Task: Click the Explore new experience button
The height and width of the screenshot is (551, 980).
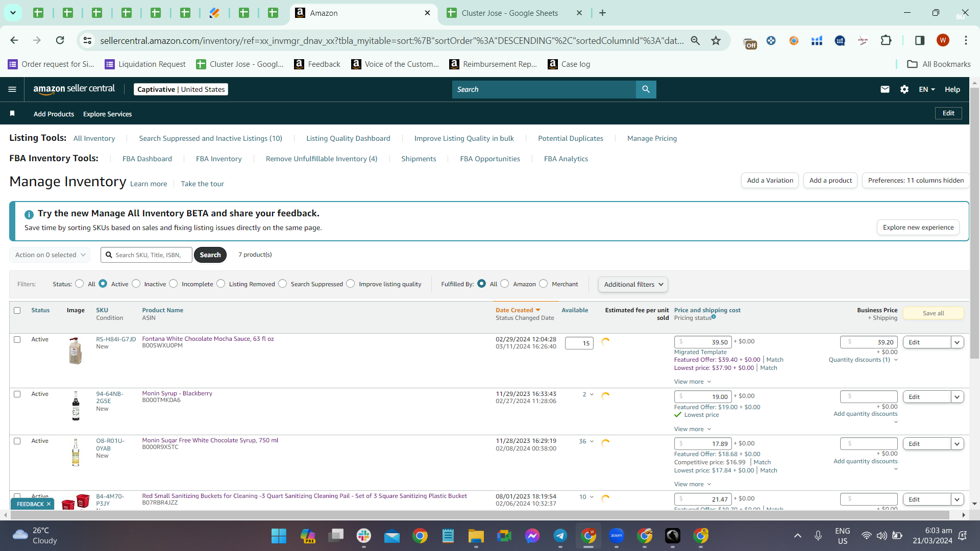Action: coord(918,228)
